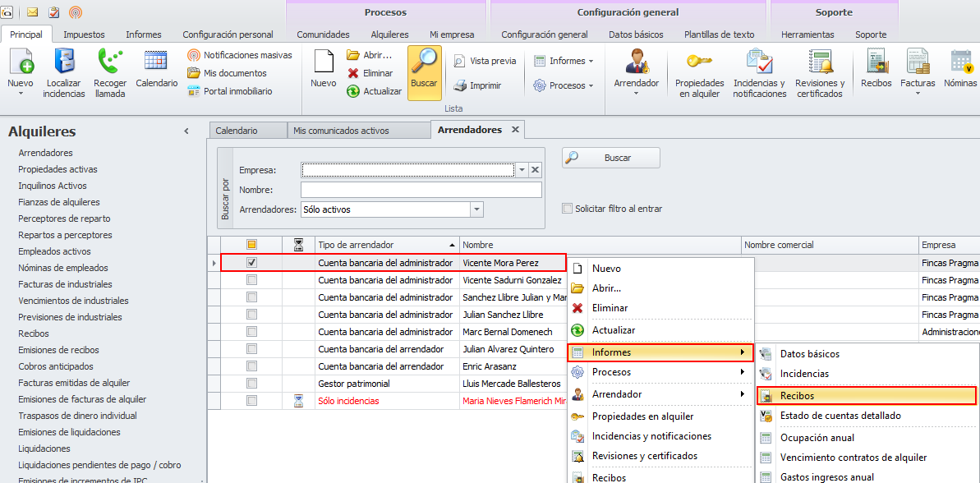Click into the Nombre search field
Viewport: 980px width, 483px height.
click(421, 190)
